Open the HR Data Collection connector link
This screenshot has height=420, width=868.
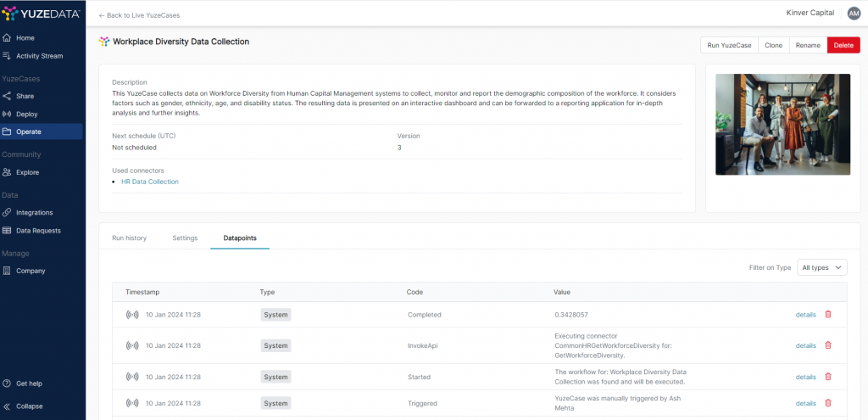pos(150,182)
